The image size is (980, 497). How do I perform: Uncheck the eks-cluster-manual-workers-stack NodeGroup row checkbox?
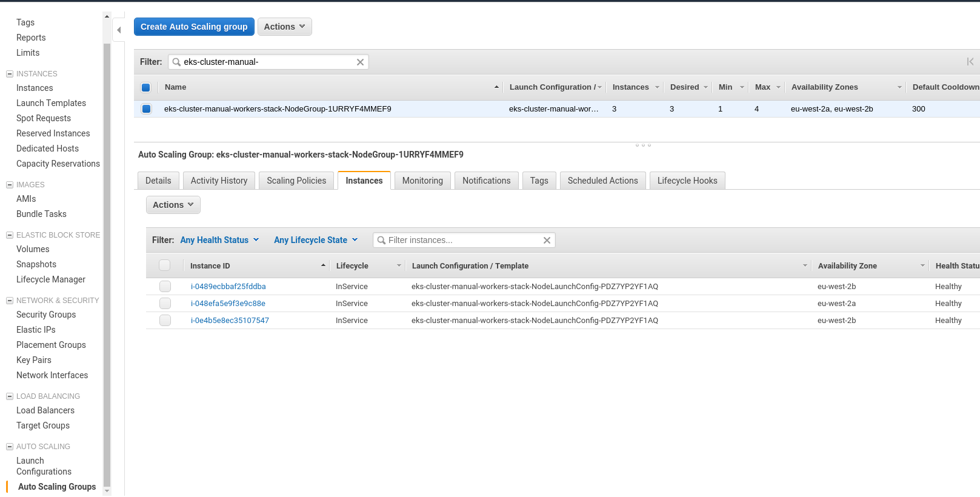[x=146, y=109]
